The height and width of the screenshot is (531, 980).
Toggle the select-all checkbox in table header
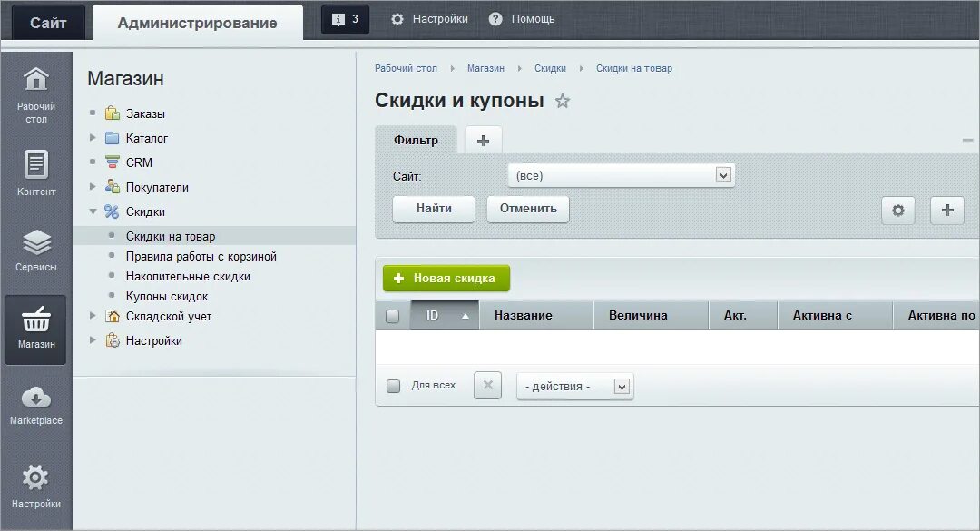pyautogui.click(x=393, y=317)
